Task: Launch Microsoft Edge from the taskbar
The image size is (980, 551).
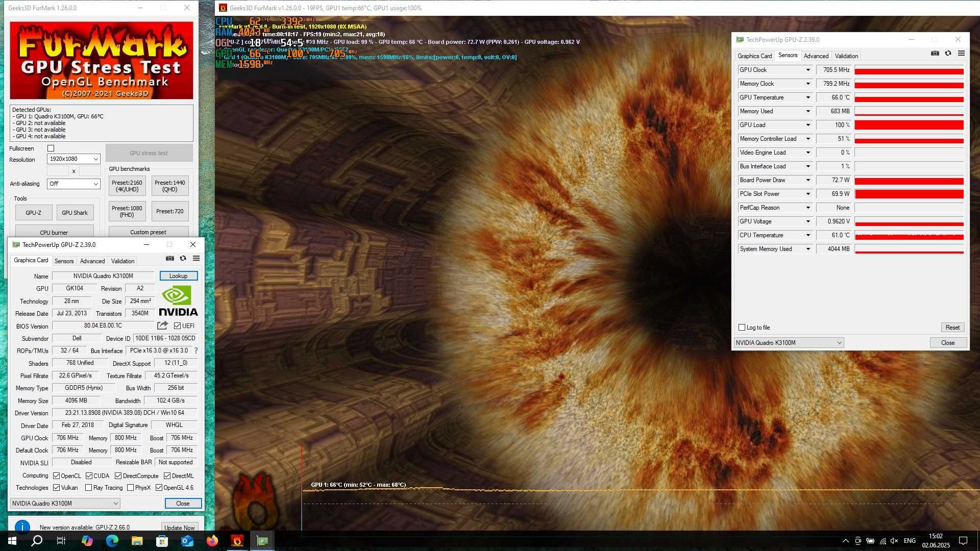Action: [x=112, y=541]
